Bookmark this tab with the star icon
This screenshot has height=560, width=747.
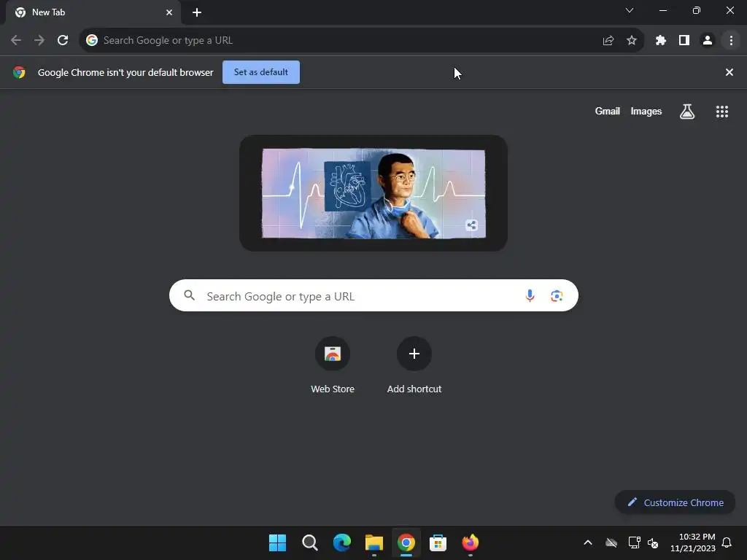[x=632, y=41]
